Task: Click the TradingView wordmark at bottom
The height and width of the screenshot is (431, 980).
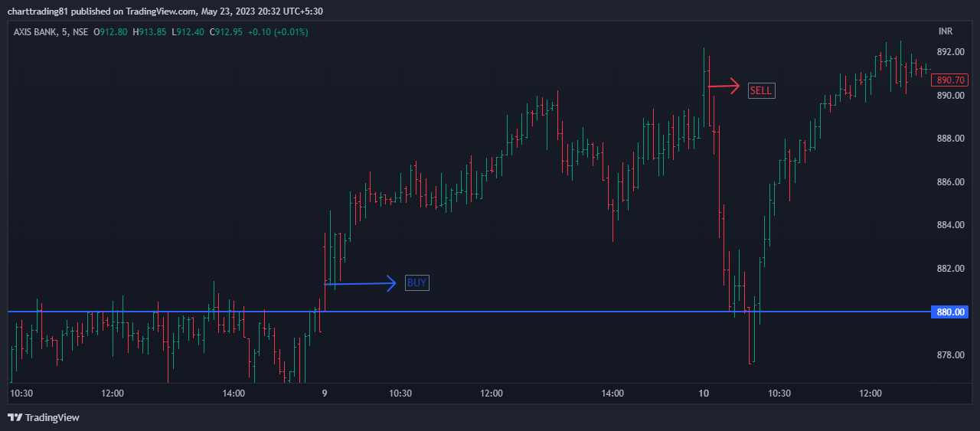Action: pyautogui.click(x=52, y=418)
